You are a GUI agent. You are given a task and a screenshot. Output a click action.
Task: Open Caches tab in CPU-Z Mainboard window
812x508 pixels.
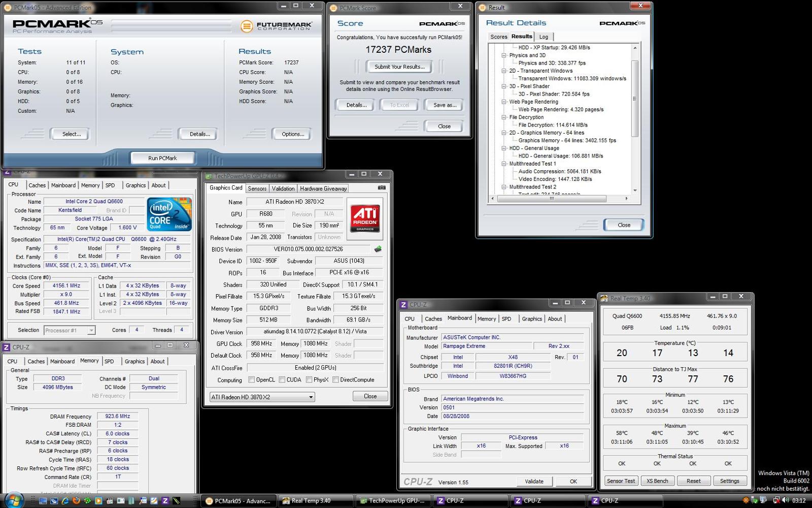point(433,319)
